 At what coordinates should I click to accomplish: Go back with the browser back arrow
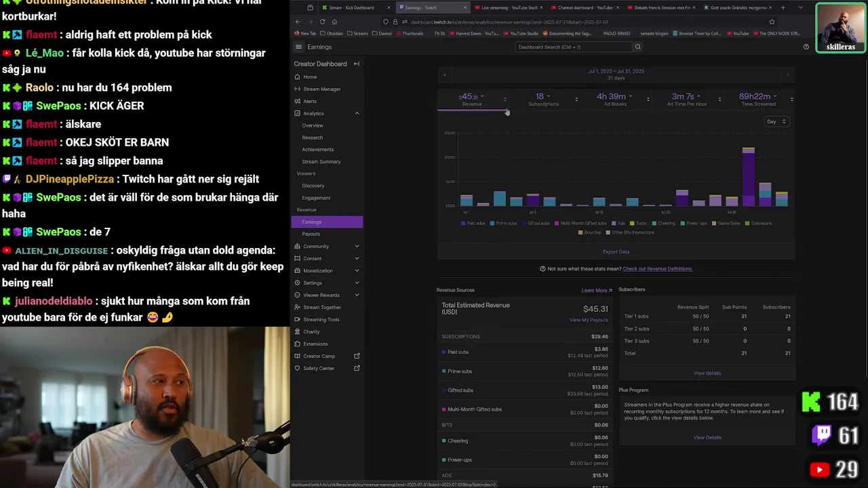pos(298,22)
